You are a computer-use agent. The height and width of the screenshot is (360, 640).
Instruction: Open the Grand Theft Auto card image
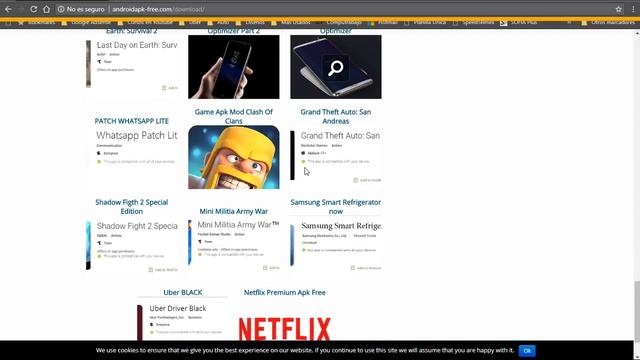tap(336, 157)
